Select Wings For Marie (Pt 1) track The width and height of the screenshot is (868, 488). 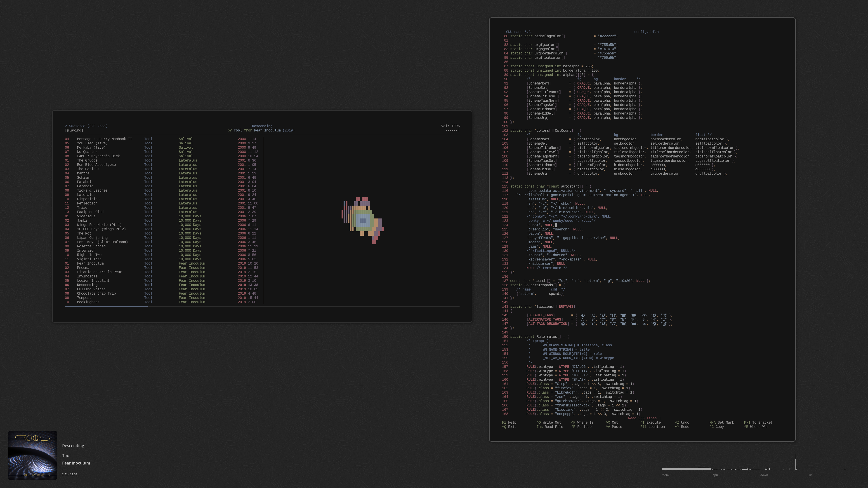162,225
